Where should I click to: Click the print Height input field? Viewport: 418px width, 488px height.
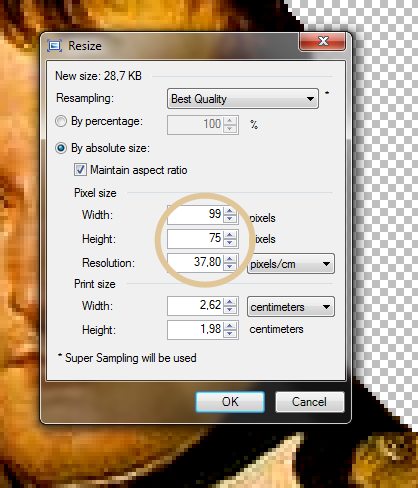pyautogui.click(x=195, y=330)
